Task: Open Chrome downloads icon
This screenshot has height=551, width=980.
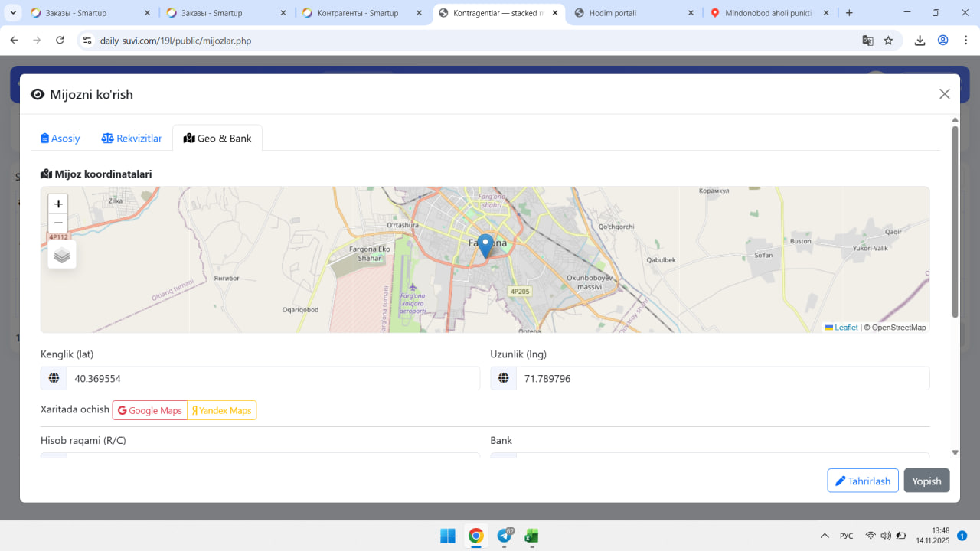Action: click(x=920, y=41)
